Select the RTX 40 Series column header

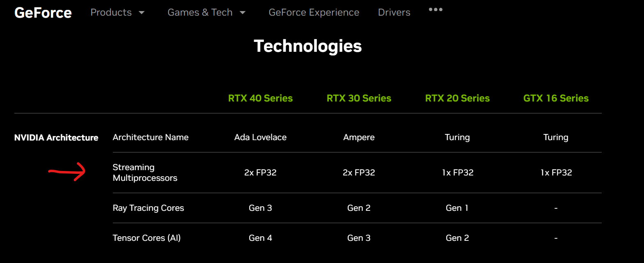point(260,98)
